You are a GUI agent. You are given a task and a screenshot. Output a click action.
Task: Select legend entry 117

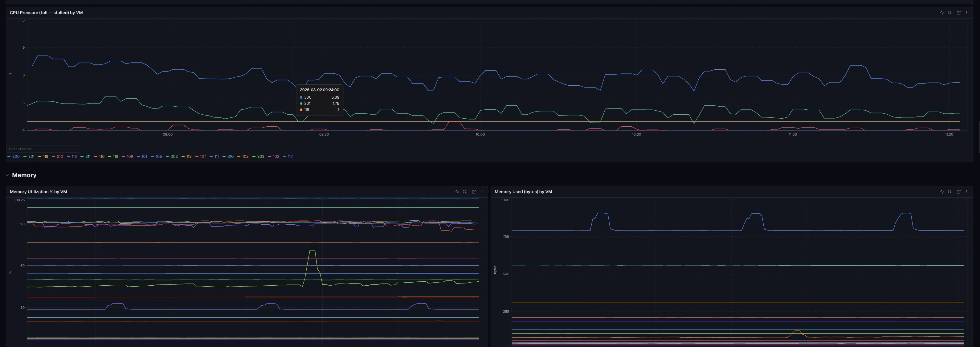click(288, 156)
